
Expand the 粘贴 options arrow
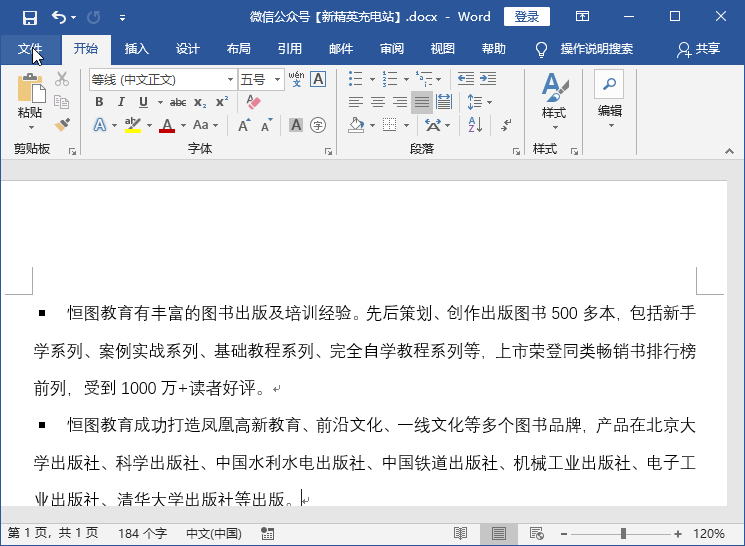(31, 127)
